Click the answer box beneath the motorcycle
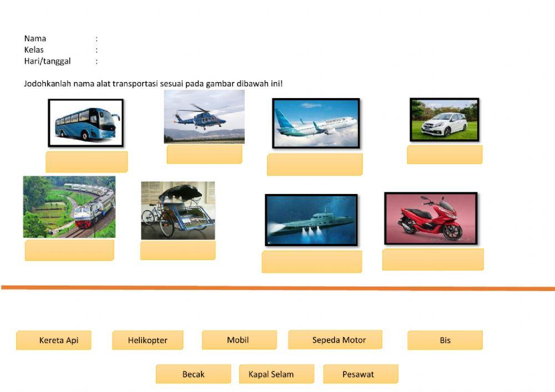 click(433, 259)
